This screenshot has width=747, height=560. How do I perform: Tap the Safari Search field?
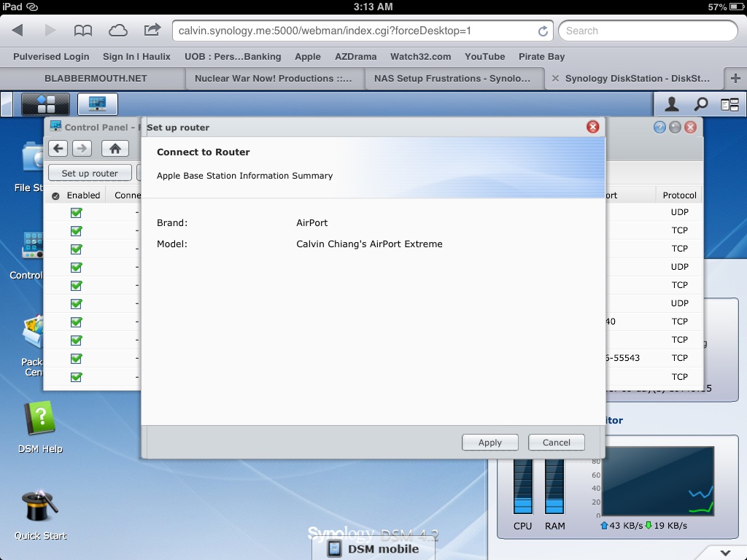pos(648,31)
